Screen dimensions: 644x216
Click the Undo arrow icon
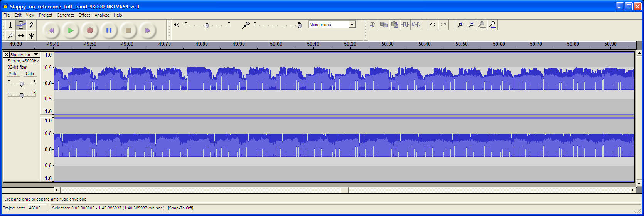432,25
